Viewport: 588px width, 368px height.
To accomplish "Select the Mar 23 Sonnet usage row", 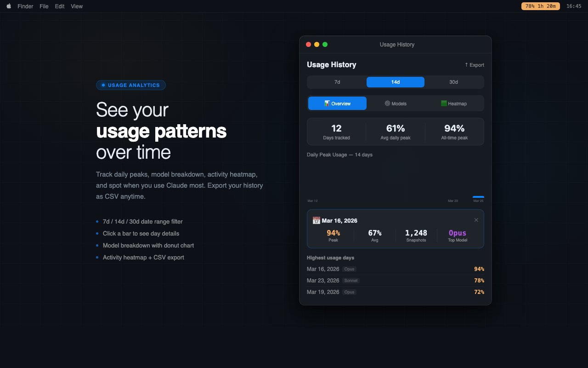I will (x=395, y=280).
